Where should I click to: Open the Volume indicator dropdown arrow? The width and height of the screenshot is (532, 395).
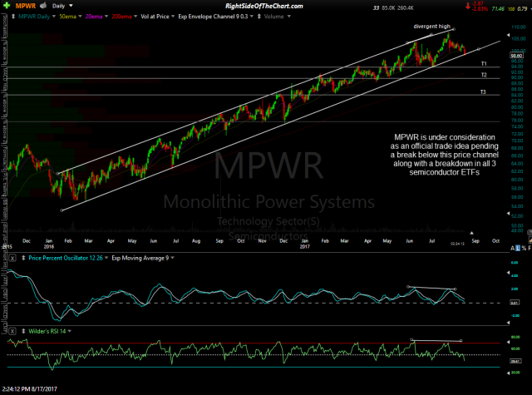(289, 17)
